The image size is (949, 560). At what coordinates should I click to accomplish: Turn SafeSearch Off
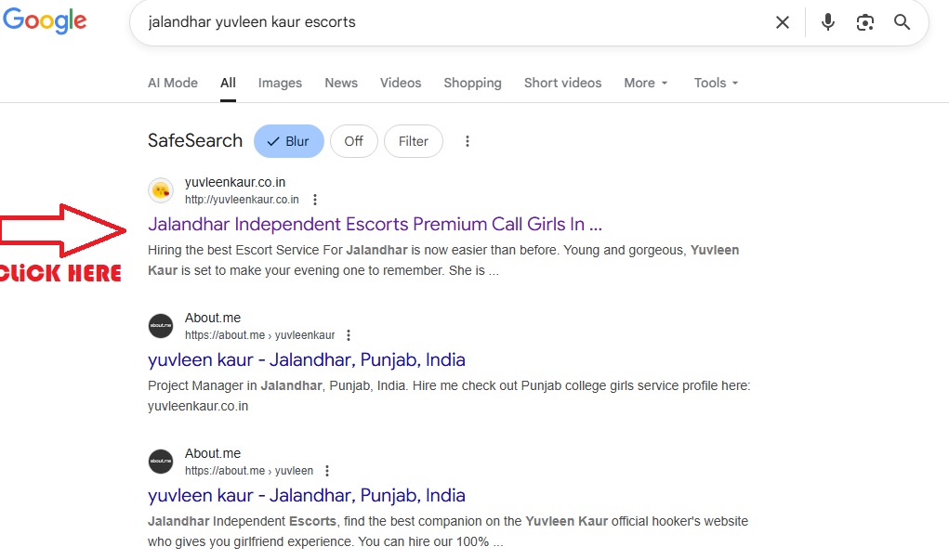click(353, 141)
